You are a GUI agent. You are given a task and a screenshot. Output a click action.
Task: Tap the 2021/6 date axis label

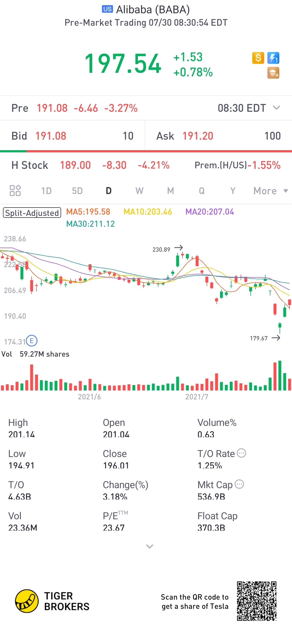point(89,397)
